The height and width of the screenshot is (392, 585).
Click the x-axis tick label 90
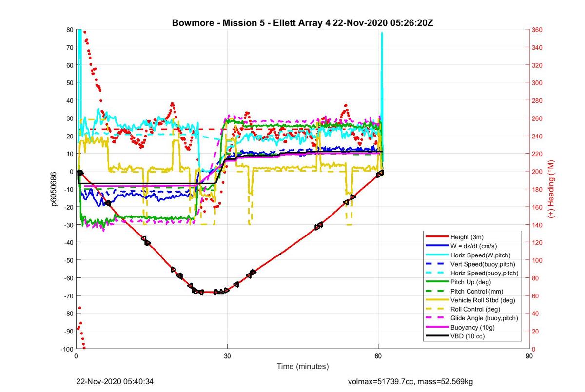529,356
